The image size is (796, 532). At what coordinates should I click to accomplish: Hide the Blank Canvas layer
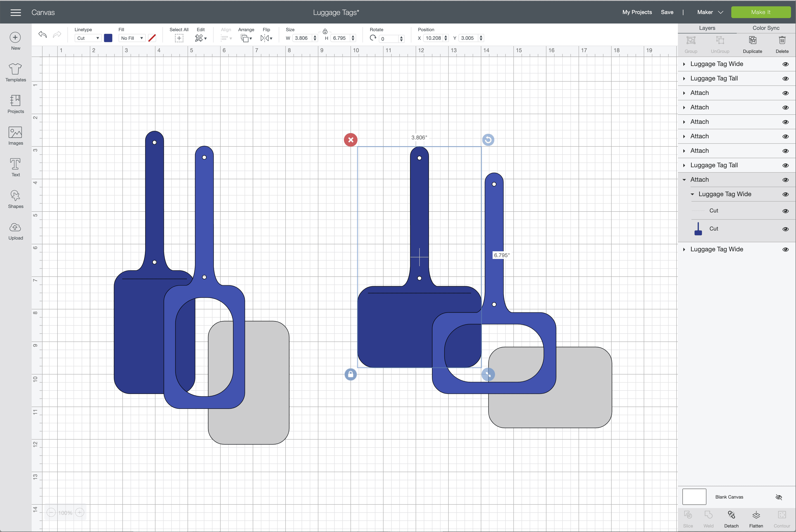779,497
